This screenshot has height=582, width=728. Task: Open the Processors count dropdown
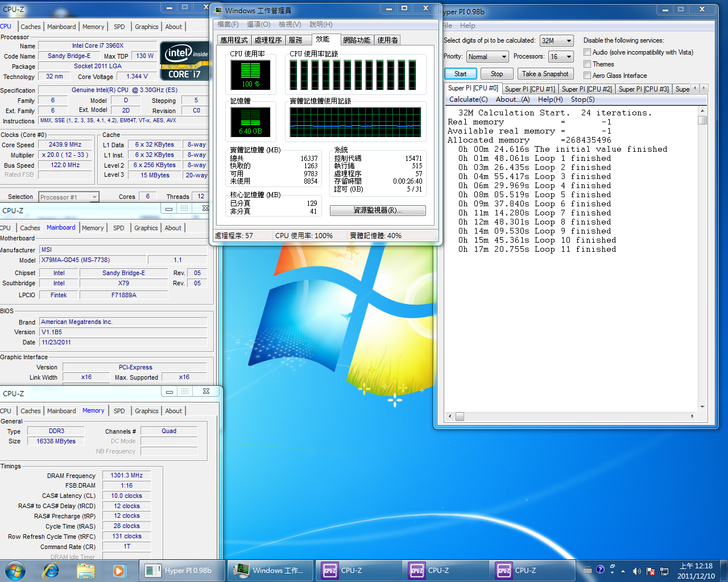coord(561,57)
